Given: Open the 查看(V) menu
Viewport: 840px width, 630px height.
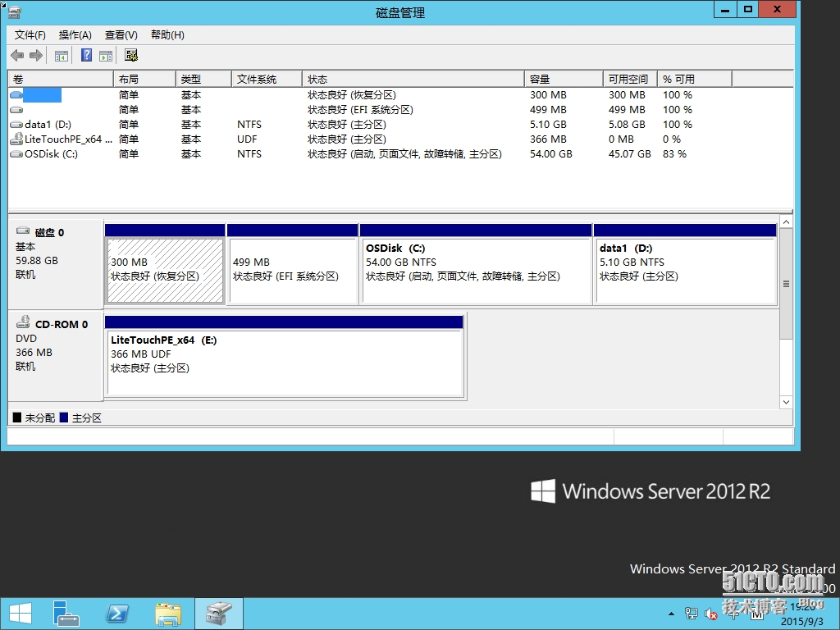Looking at the screenshot, I should point(121,34).
